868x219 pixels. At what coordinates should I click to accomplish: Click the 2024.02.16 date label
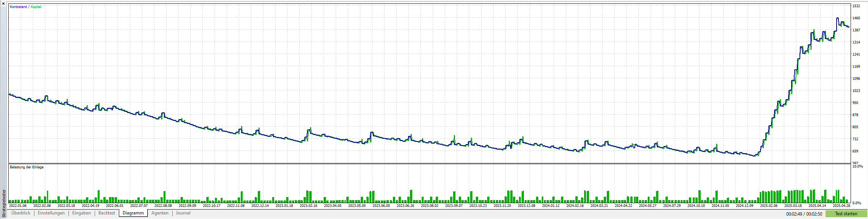click(575, 206)
